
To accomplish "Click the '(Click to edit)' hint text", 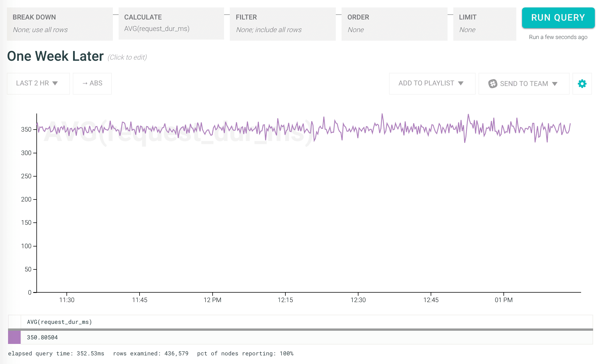I will (x=127, y=57).
